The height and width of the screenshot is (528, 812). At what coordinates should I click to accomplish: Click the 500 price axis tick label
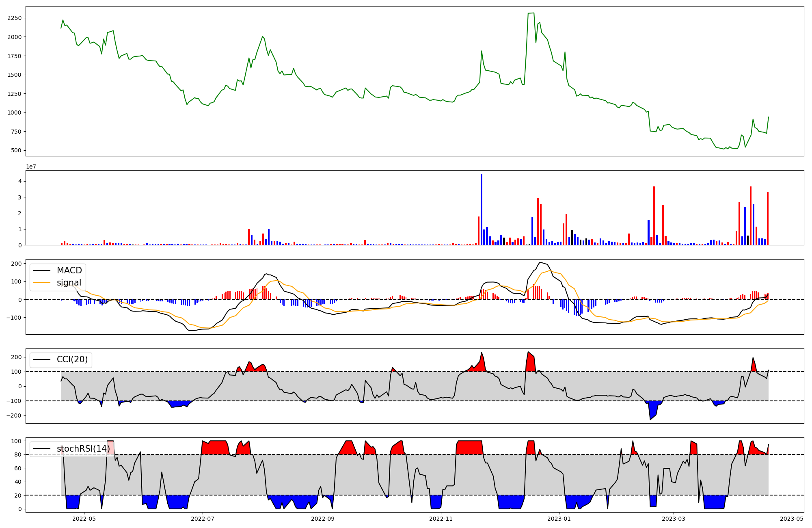pos(17,151)
